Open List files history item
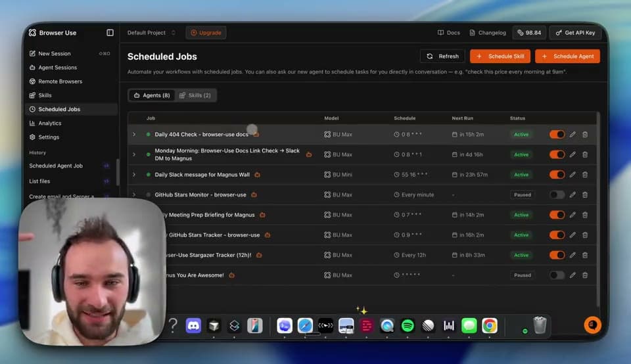The height and width of the screenshot is (364, 631). pos(70,181)
